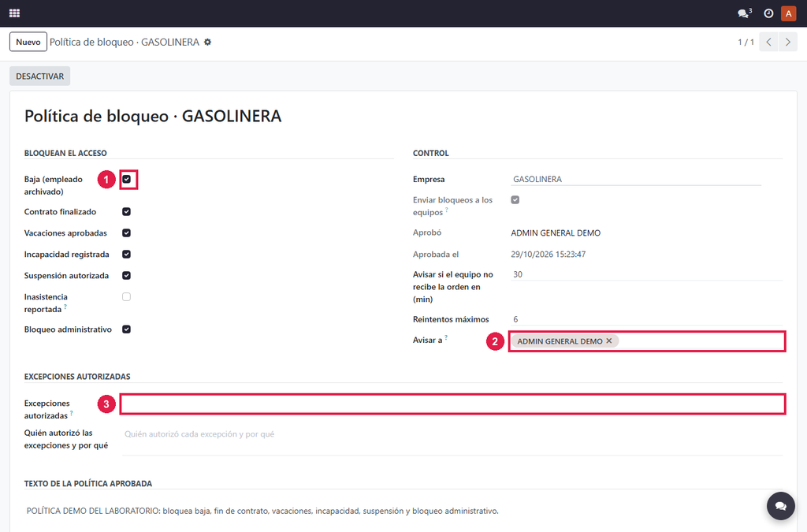This screenshot has width=807, height=532.
Task: Show help tooltip for Excepciones autorizadas
Action: (x=72, y=413)
